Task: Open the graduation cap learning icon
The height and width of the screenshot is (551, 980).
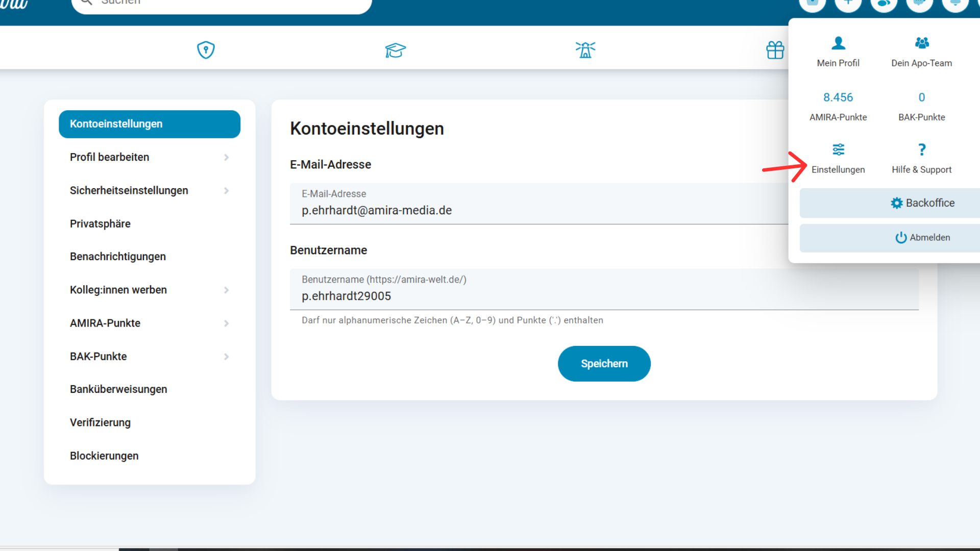Action: pos(395,50)
